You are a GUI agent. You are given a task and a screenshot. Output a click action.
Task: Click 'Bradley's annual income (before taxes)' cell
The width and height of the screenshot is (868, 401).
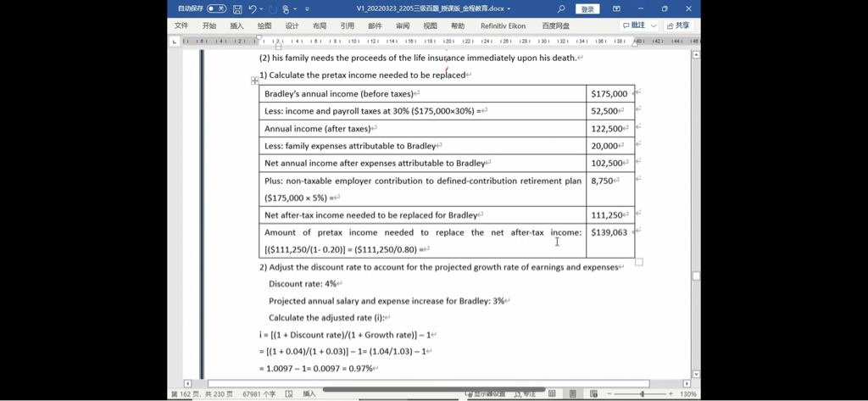pyautogui.click(x=422, y=93)
